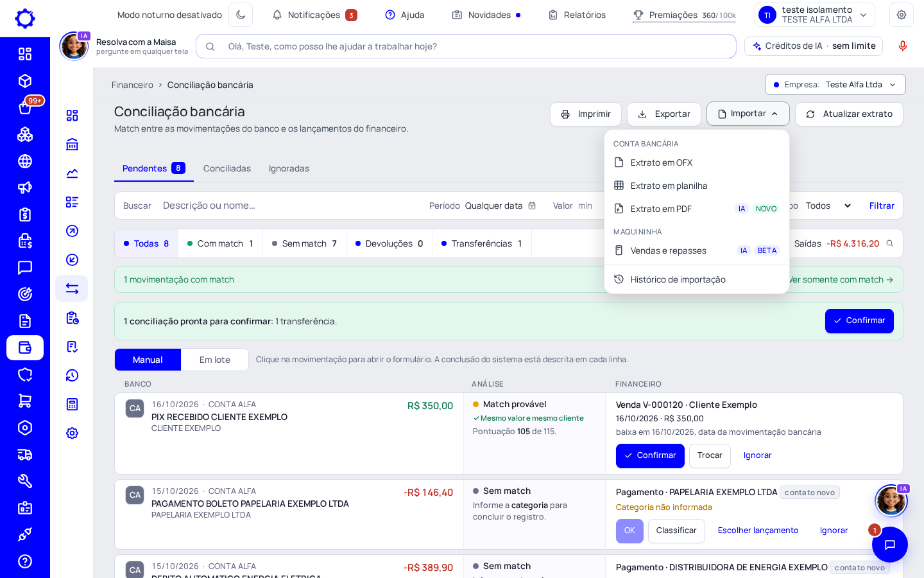Filter by Devoluções chip
Screen dimensions: 924x578
click(x=389, y=243)
